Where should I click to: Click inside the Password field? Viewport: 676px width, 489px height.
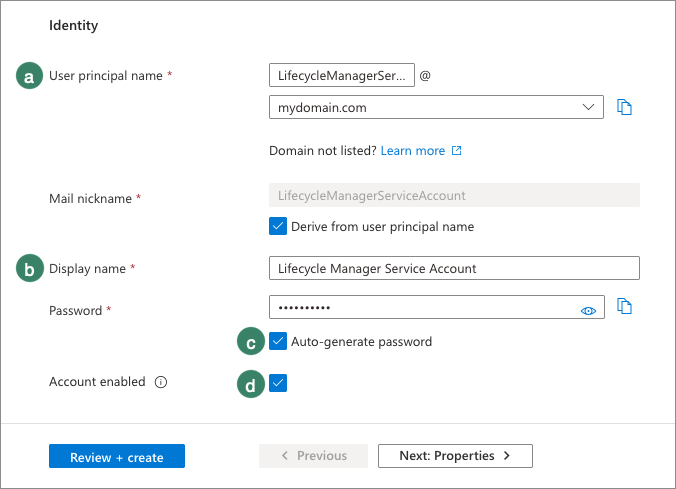(420, 306)
